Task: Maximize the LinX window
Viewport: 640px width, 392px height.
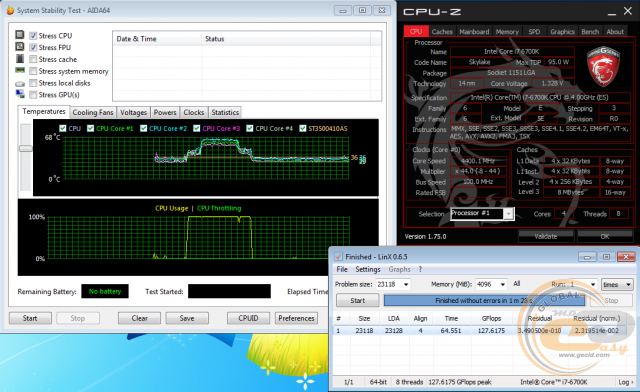Action: pyautogui.click(x=607, y=257)
